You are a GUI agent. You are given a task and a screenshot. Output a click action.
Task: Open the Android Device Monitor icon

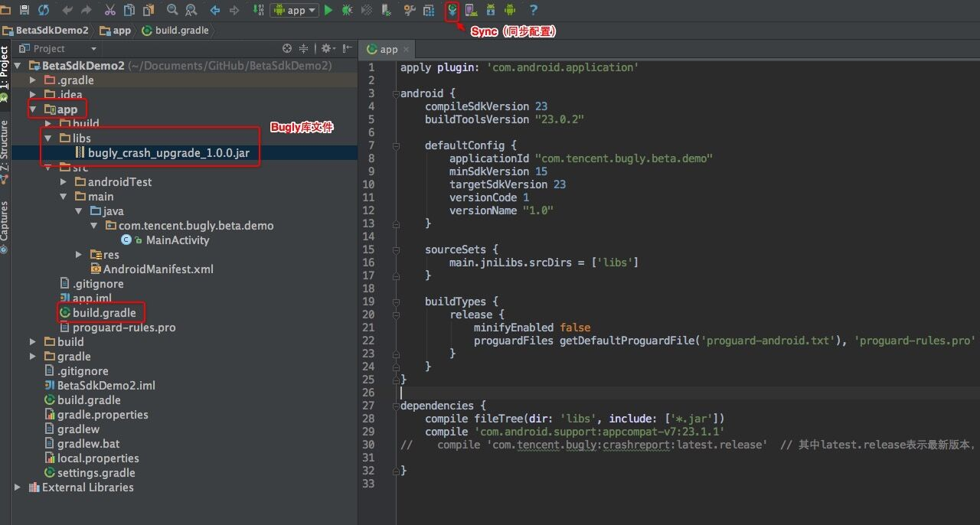point(510,10)
